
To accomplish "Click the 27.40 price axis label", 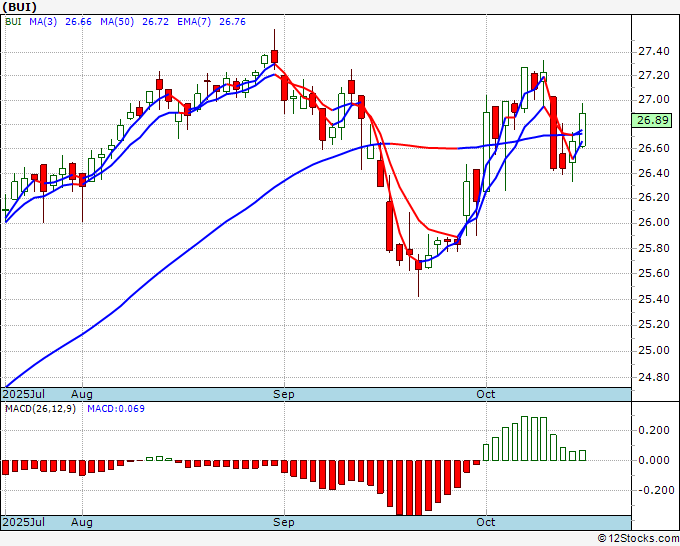I will point(654,52).
